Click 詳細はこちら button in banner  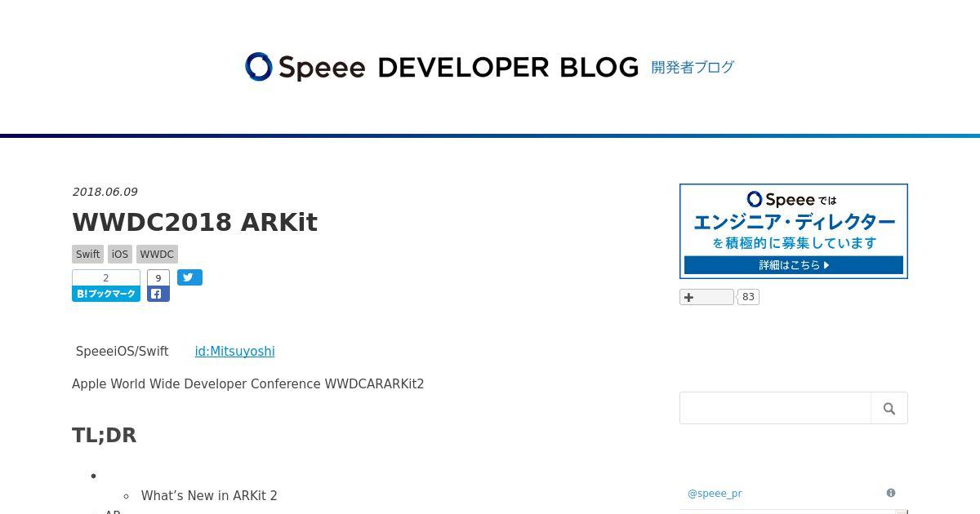(794, 265)
